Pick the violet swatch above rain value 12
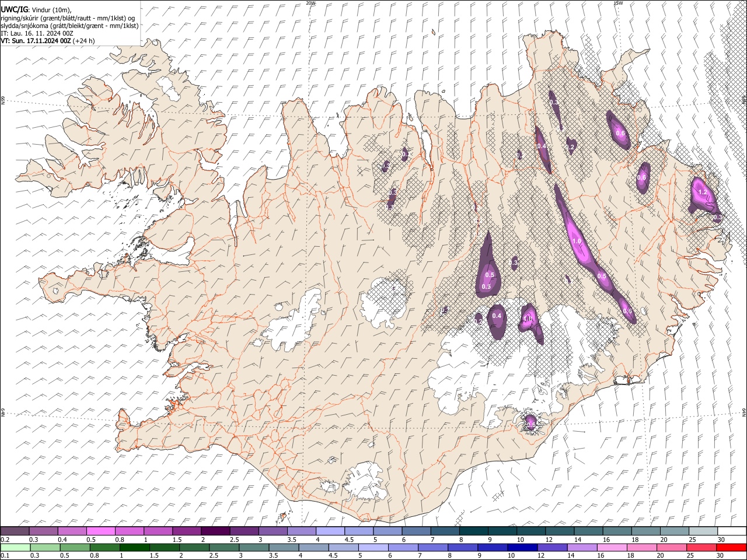747x560 pixels. (x=552, y=548)
